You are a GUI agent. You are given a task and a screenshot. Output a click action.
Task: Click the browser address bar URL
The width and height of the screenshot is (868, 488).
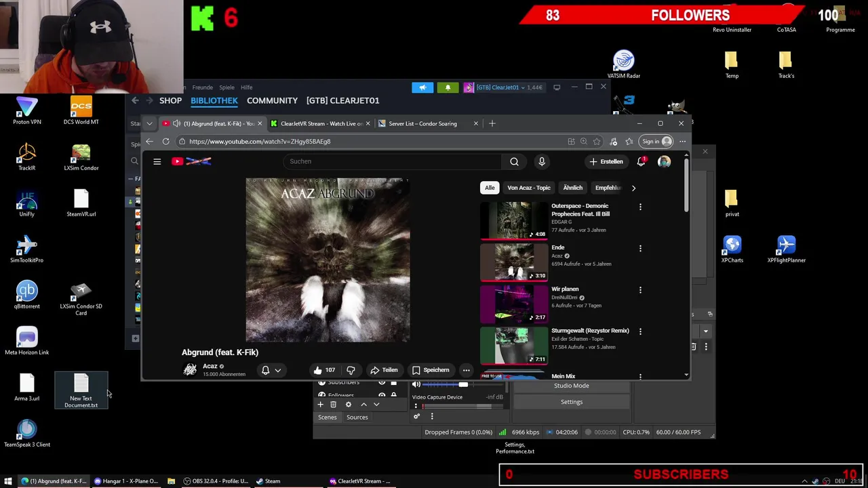(373, 142)
